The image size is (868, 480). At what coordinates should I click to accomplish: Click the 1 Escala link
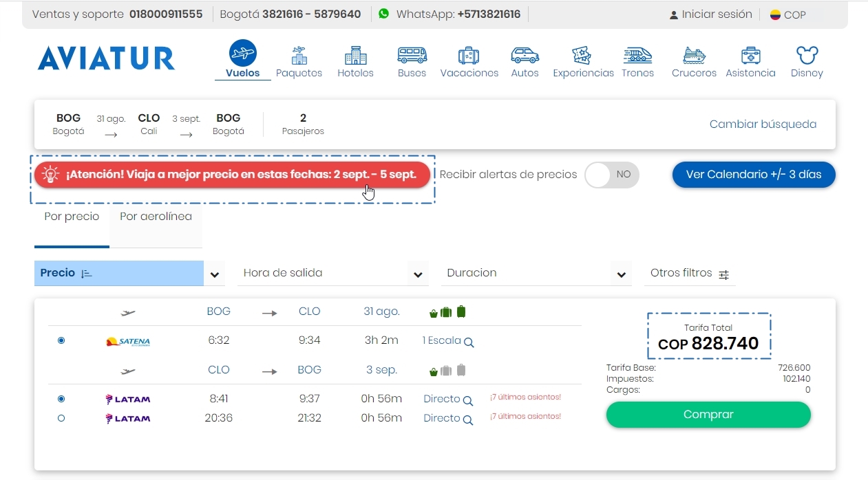point(442,340)
